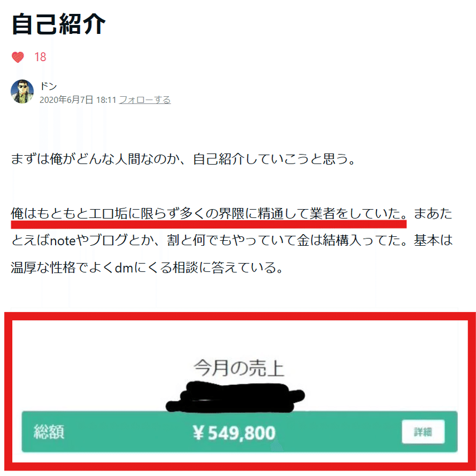The height and width of the screenshot is (476, 476).
Task: Click the 今月の売上 heading in the image
Action: 239,368
